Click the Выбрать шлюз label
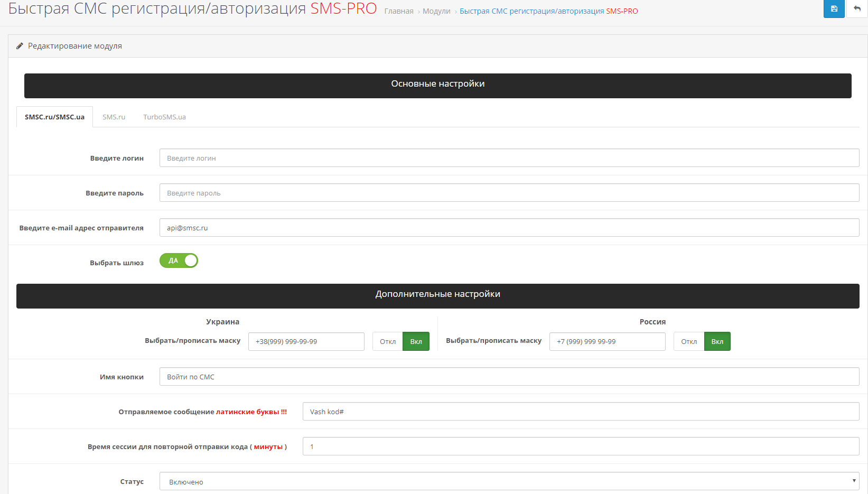This screenshot has height=494, width=868. point(117,263)
